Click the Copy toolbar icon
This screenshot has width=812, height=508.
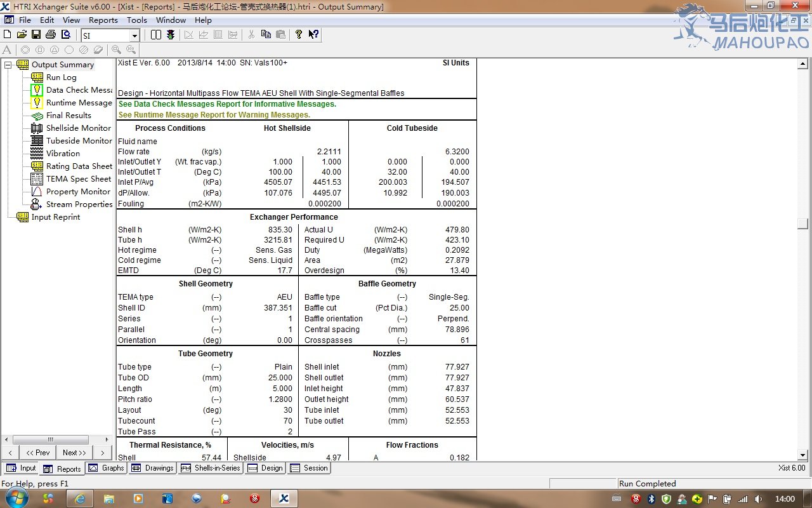(266, 34)
